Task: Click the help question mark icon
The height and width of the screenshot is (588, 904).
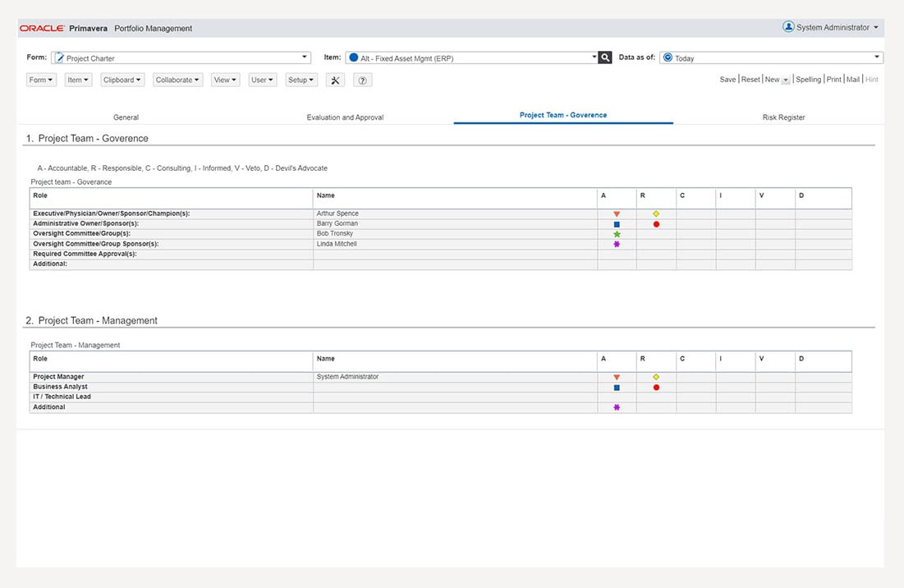Action: [x=363, y=80]
